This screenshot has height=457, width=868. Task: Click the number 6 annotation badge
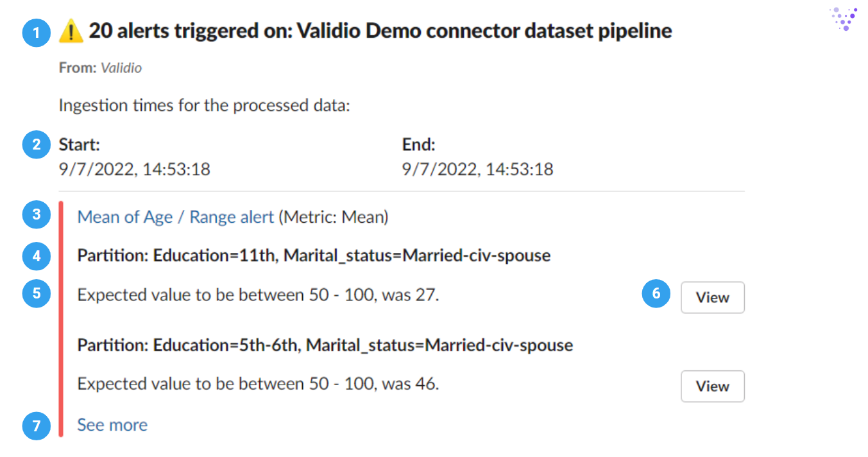tap(656, 294)
